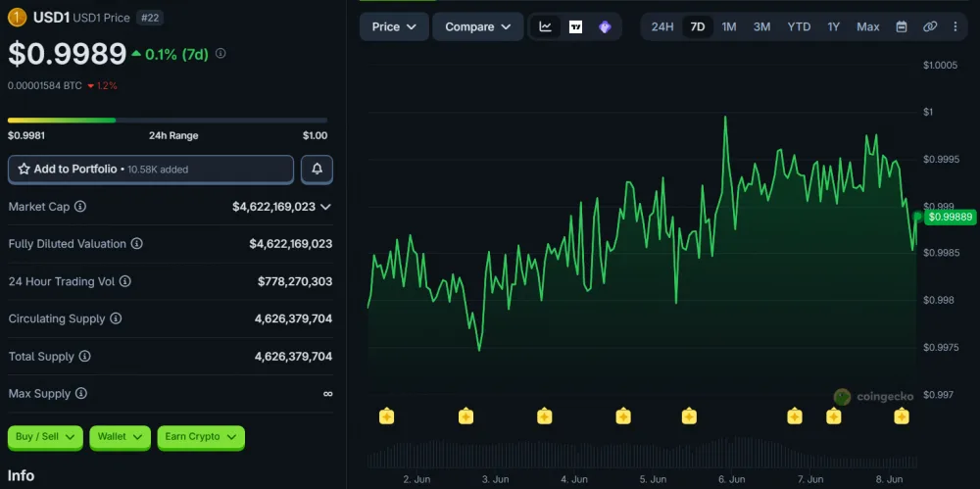Click the news marker below 6. Jun
The image size is (980, 489).
[689, 416]
